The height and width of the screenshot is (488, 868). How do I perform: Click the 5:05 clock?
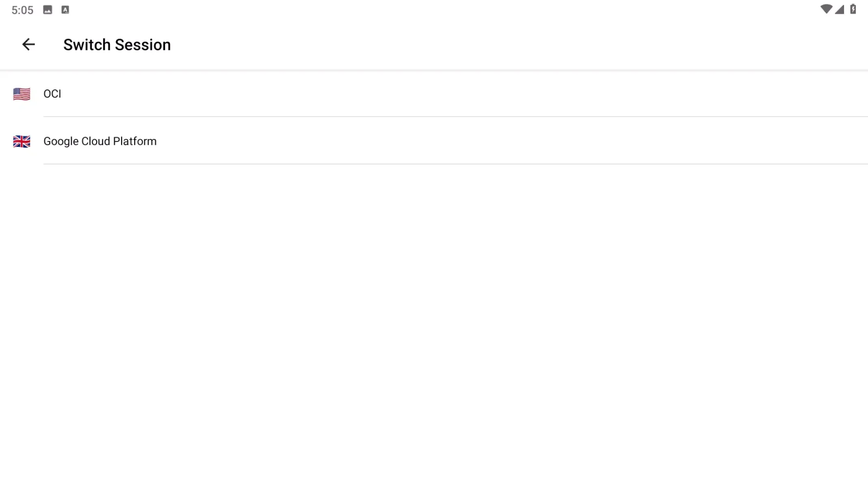[x=22, y=10]
